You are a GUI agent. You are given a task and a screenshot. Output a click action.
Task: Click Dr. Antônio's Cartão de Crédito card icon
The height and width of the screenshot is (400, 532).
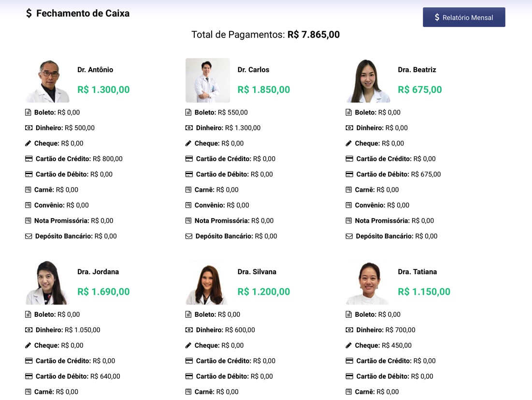tap(29, 159)
